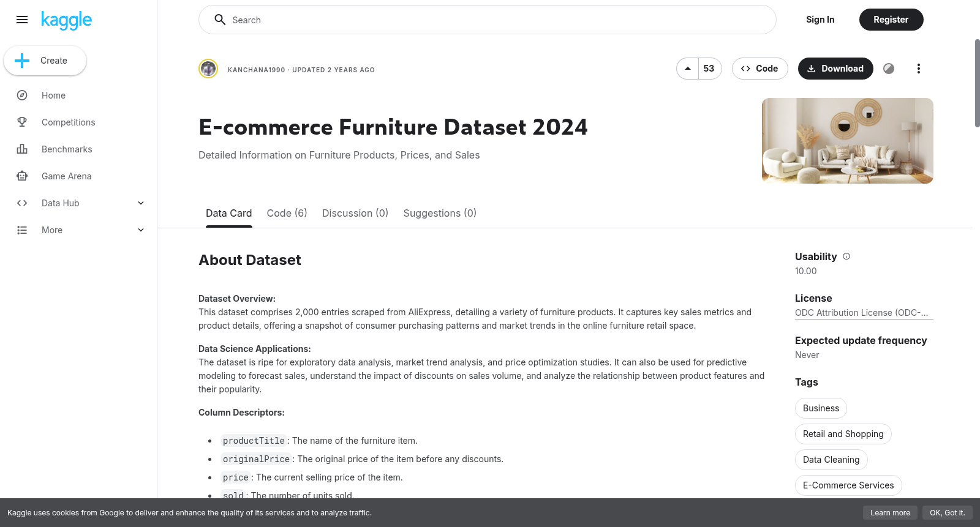980x527 pixels.
Task: Click the circular status icon beside Download
Action: [889, 69]
